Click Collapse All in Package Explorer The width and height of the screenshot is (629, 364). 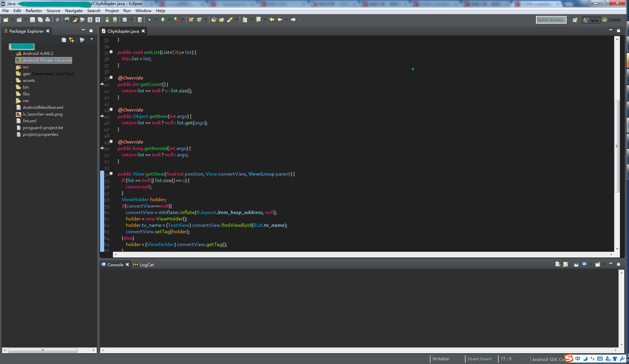coord(64,40)
